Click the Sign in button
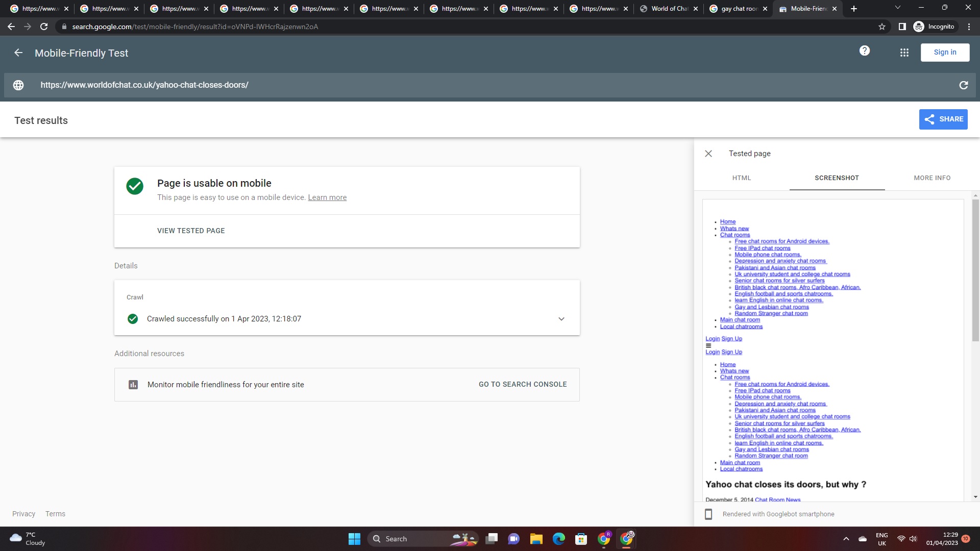Image resolution: width=980 pixels, height=551 pixels. (x=945, y=52)
